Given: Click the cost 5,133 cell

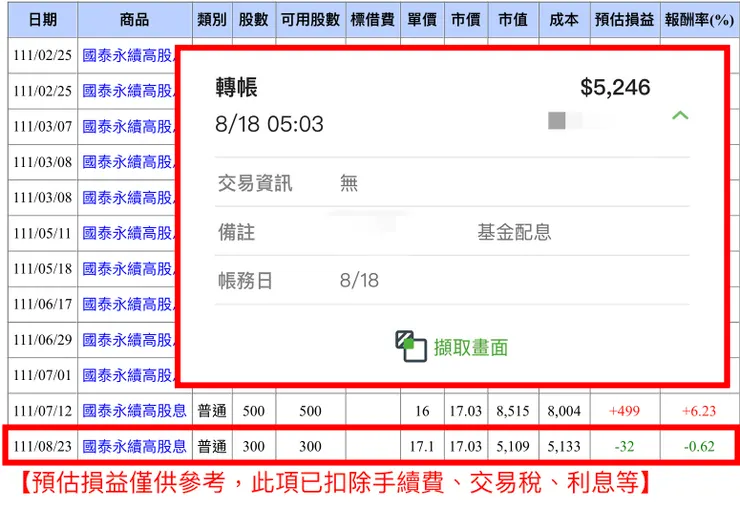Looking at the screenshot, I should pyautogui.click(x=564, y=447).
